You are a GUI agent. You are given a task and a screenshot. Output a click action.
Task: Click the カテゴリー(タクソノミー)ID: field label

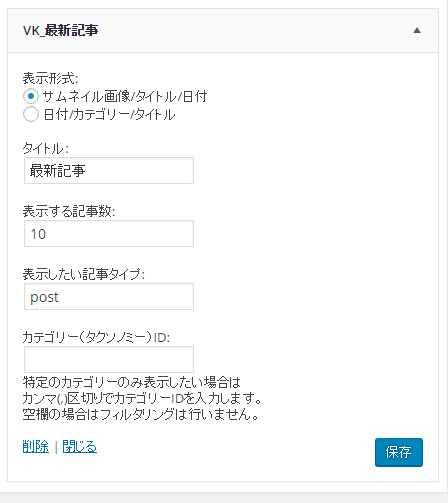tap(96, 337)
